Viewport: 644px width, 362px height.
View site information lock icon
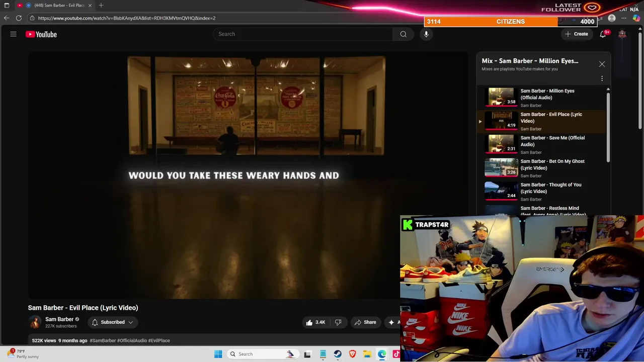(x=32, y=18)
